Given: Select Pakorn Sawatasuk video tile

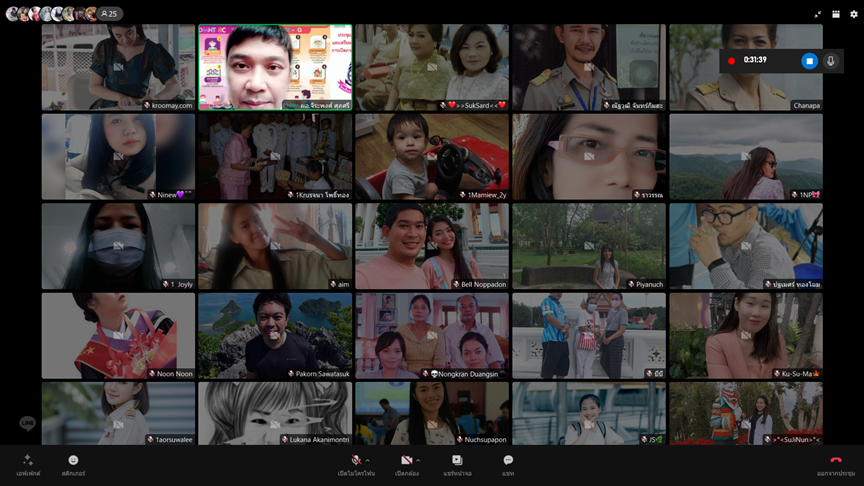Looking at the screenshot, I should tap(275, 336).
